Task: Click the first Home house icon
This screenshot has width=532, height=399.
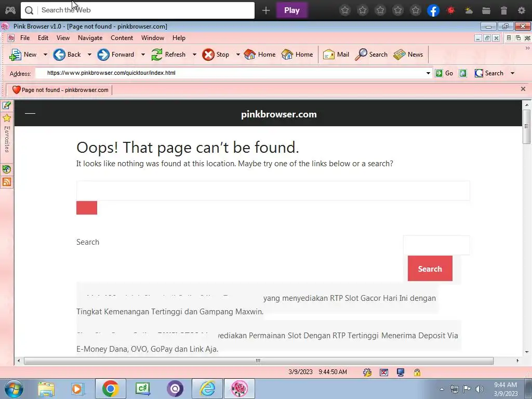Action: tap(250, 55)
